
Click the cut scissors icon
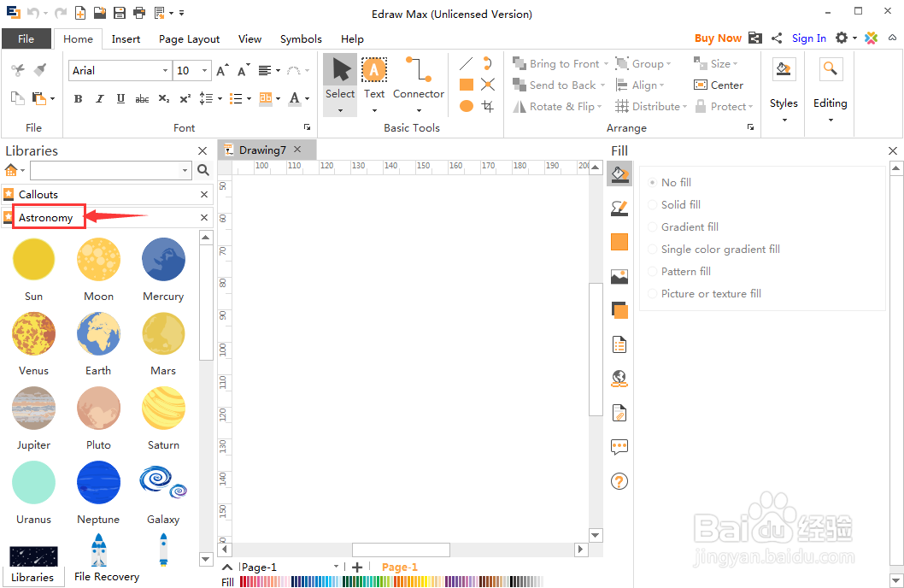tap(18, 70)
